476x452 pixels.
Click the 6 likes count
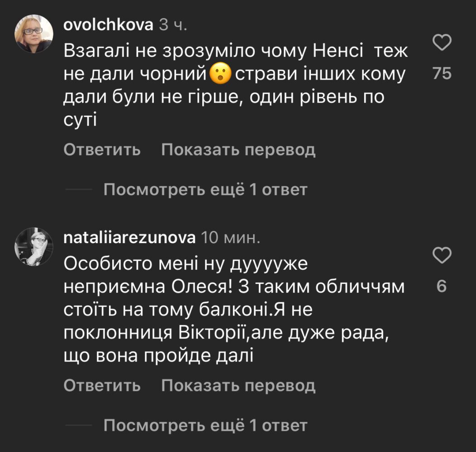pos(442,287)
